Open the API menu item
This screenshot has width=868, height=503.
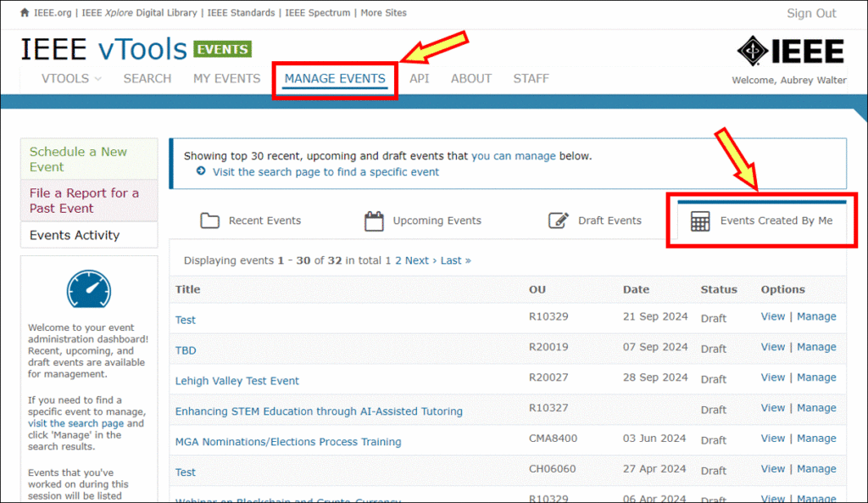(x=419, y=79)
